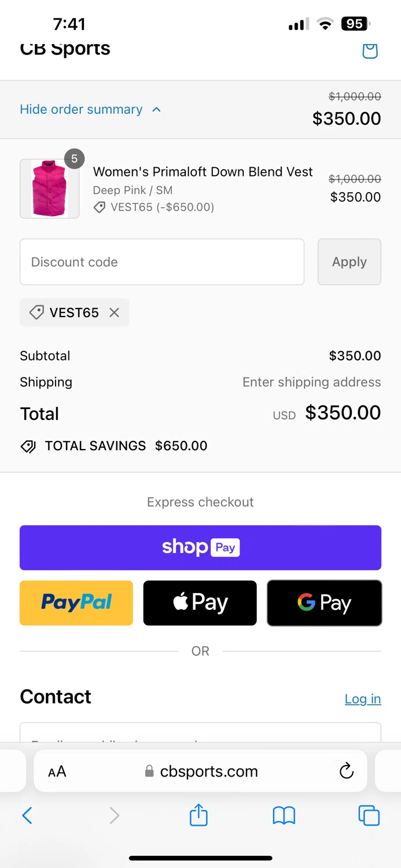The width and height of the screenshot is (401, 868).
Task: Tap the cbsports.com address bar
Action: [x=208, y=771]
